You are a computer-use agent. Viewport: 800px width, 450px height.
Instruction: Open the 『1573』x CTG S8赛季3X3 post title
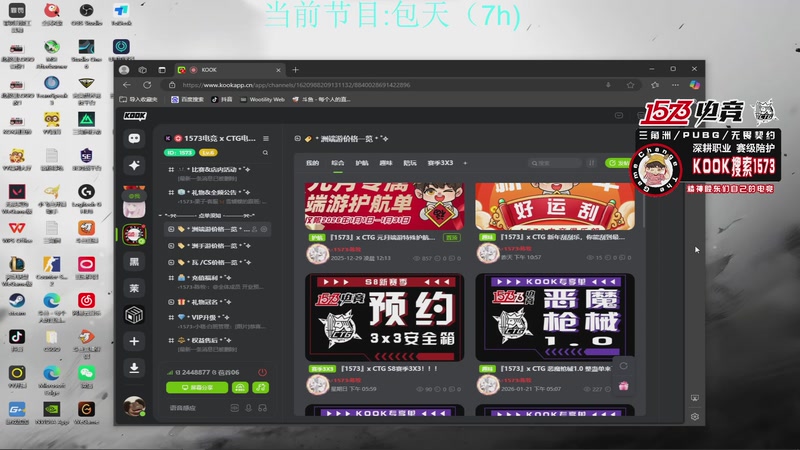coord(389,368)
